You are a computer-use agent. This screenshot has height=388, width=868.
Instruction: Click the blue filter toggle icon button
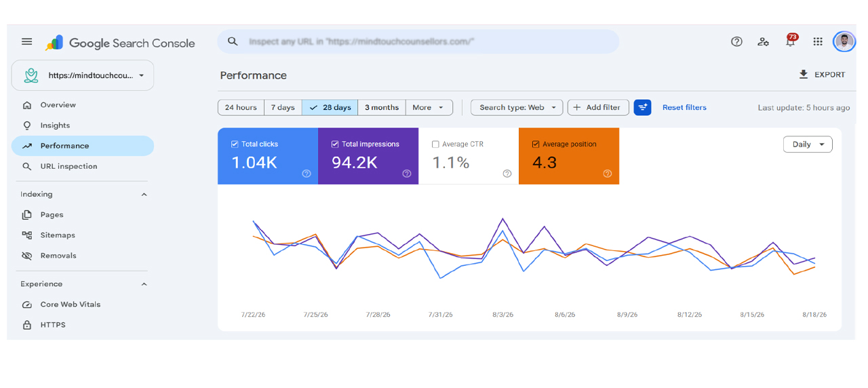click(642, 107)
